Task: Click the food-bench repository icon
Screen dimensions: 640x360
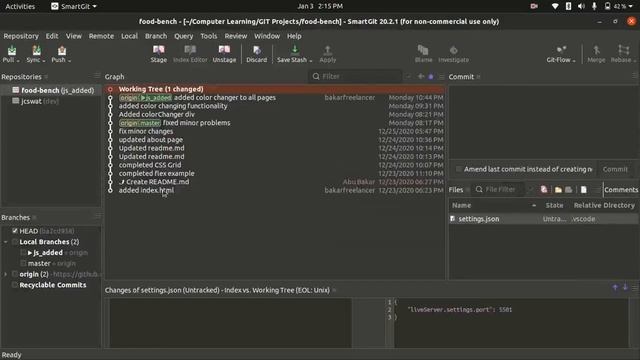Action: (x=16, y=90)
